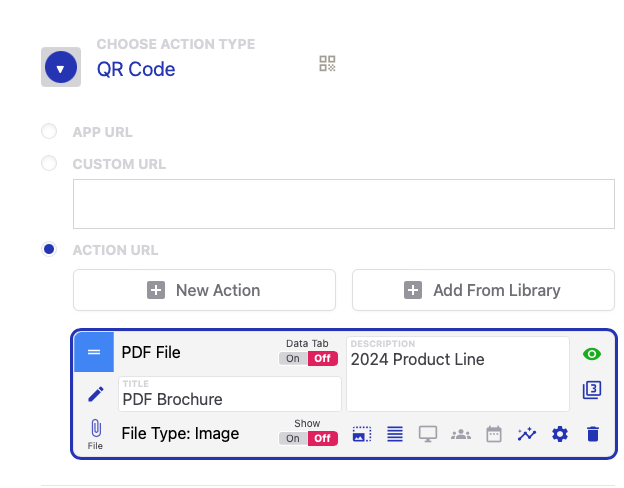Click the blue drag handle icon
This screenshot has height=488, width=624.
click(94, 352)
